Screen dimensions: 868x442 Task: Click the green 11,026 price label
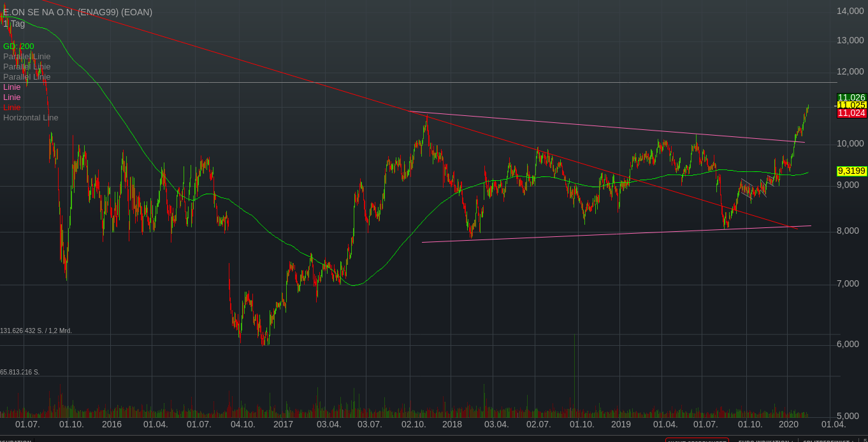[x=851, y=97]
